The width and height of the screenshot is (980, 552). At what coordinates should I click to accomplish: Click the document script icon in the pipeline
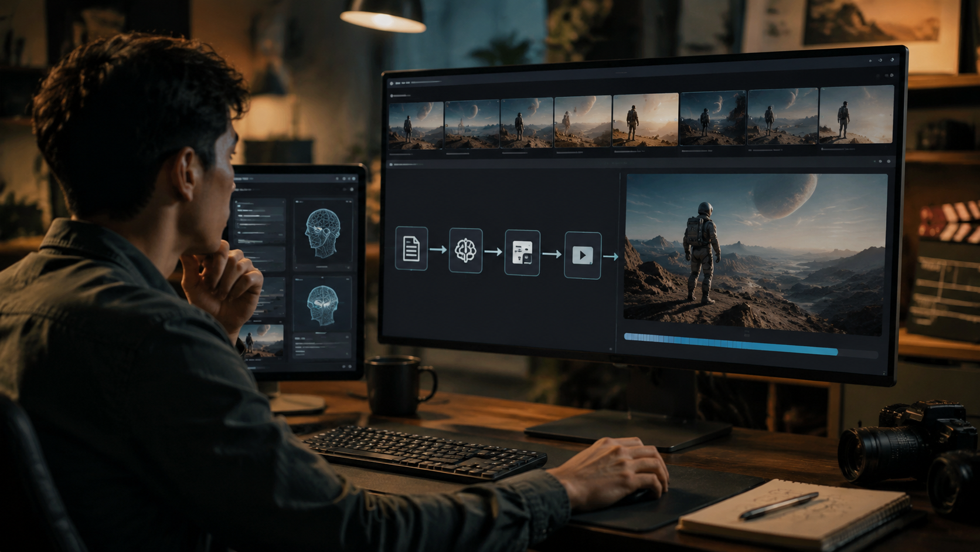[411, 248]
